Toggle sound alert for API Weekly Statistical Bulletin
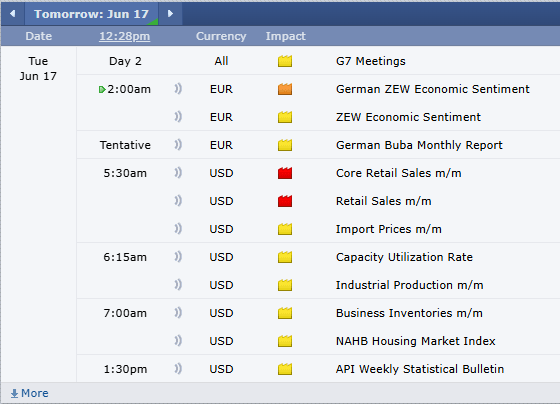This screenshot has height=404, width=560. pyautogui.click(x=178, y=369)
